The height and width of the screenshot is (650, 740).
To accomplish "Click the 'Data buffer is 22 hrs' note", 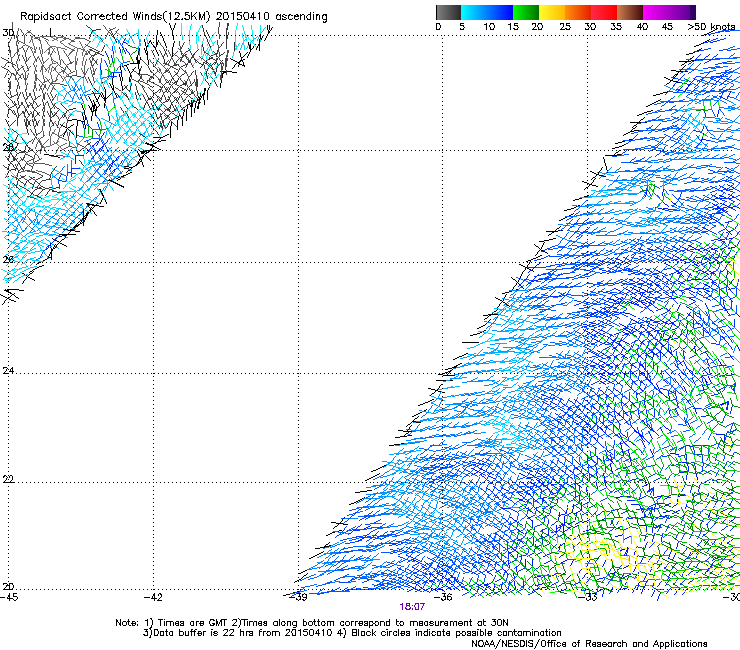I will [x=352, y=633].
